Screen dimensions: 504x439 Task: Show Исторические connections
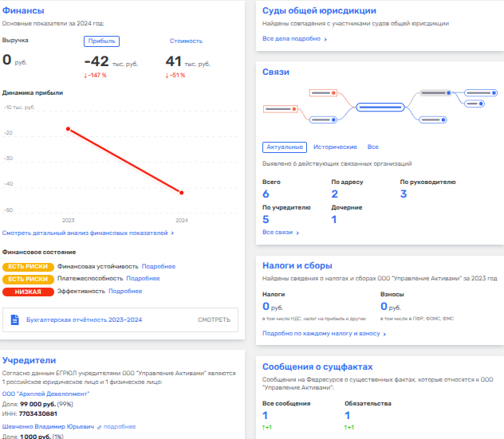point(335,147)
